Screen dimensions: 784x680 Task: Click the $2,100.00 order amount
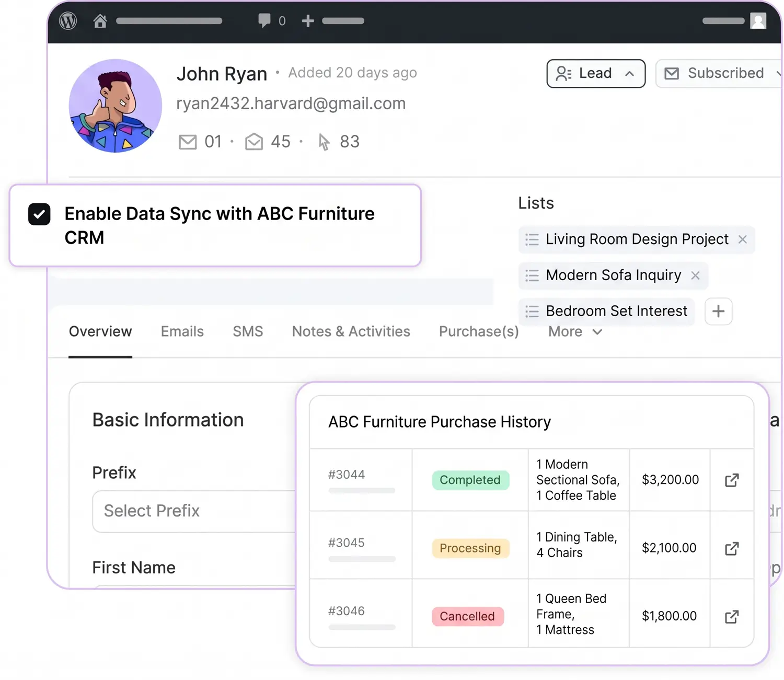669,548
